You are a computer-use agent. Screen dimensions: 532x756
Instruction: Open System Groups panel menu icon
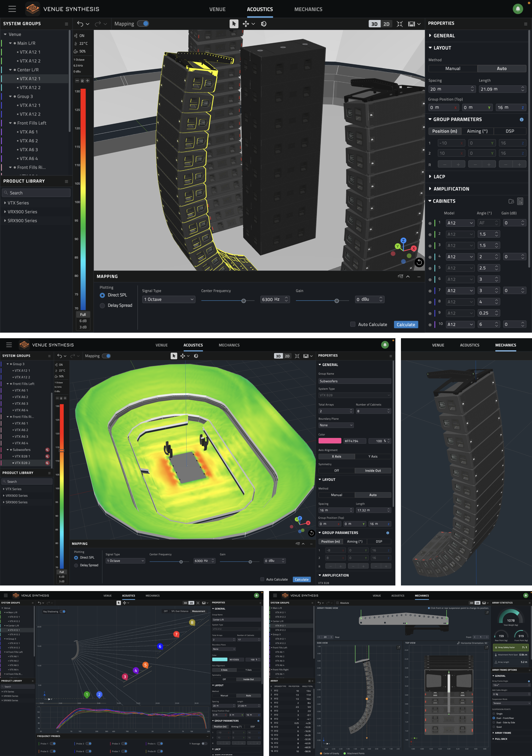coord(66,24)
